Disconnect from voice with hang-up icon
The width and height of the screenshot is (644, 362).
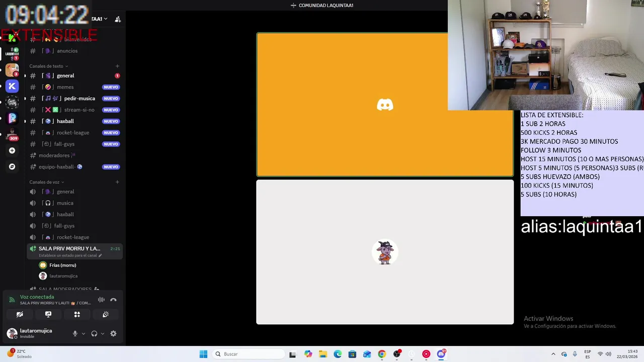pos(113,300)
